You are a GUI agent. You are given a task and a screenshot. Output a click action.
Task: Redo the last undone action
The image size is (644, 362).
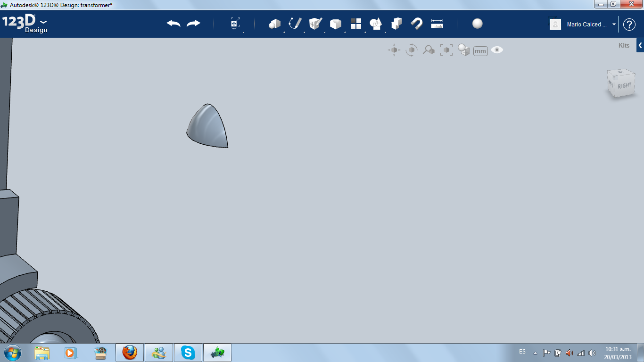click(x=193, y=24)
